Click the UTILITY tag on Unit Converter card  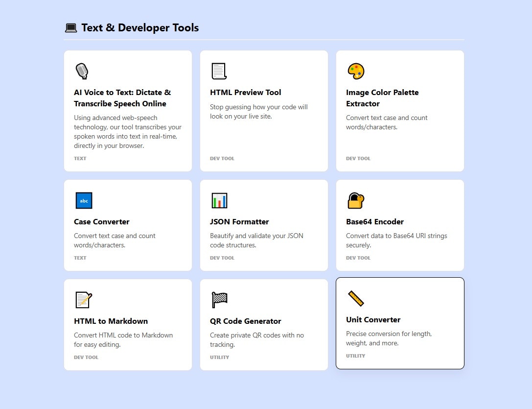pos(356,356)
